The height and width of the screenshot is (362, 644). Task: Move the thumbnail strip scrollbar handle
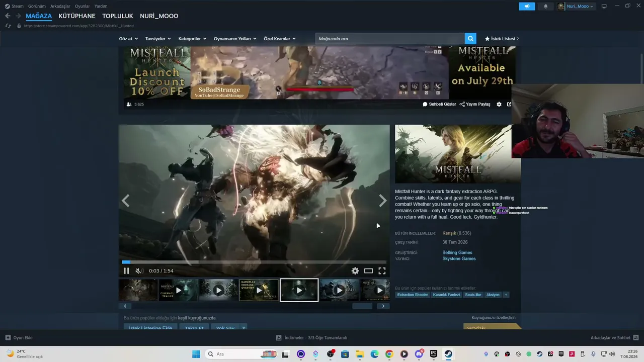pos(362,306)
